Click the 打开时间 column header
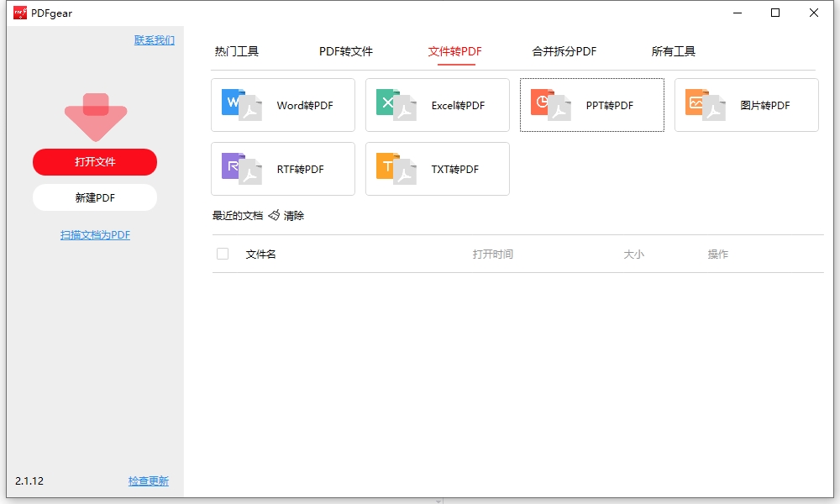The height and width of the screenshot is (504, 840). (493, 255)
